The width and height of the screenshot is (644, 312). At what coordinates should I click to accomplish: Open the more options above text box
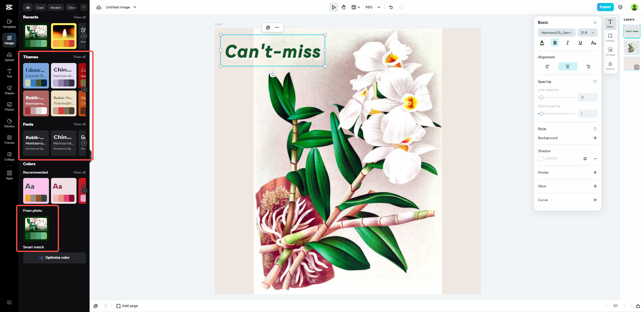[x=277, y=27]
